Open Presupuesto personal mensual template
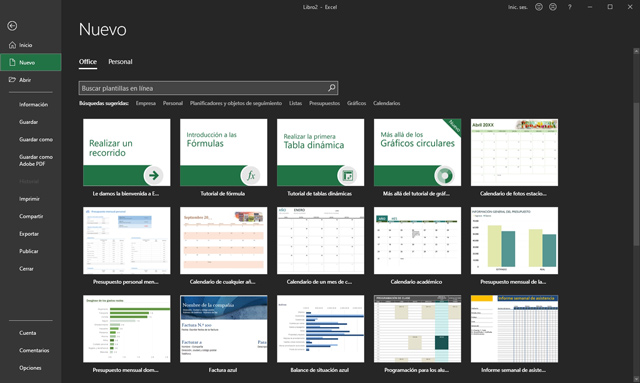This screenshot has width=640, height=383. coord(127,240)
